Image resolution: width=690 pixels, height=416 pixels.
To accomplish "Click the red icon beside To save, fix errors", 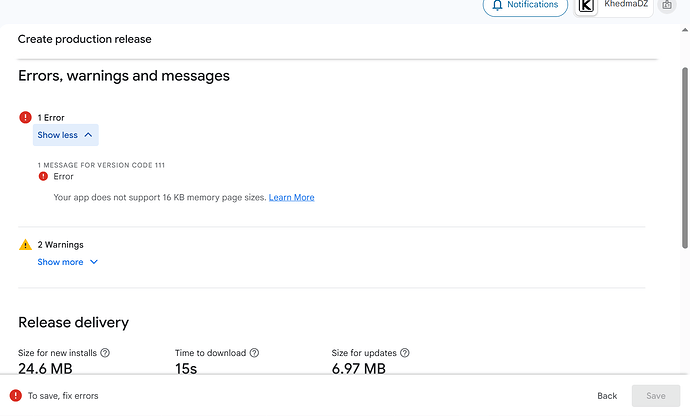I will click(x=16, y=395).
